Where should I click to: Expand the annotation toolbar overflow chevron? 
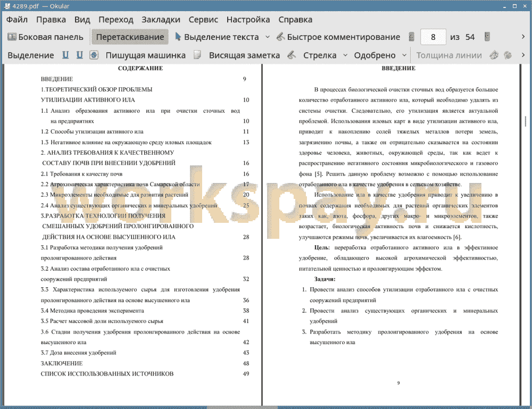click(523, 55)
